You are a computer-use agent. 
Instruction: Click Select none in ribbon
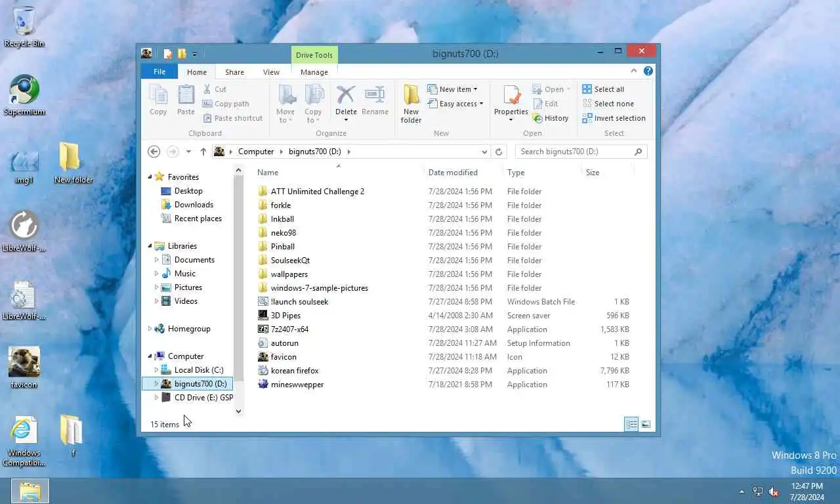pos(608,104)
